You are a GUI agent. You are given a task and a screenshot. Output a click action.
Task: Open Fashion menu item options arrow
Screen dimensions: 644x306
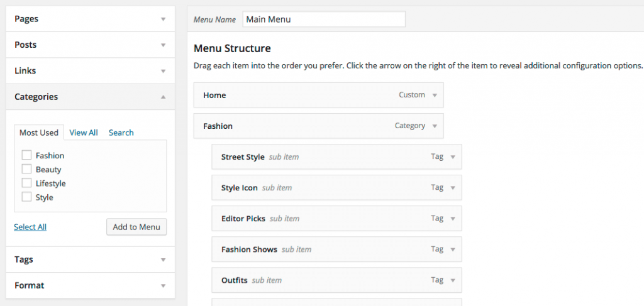[x=435, y=126]
